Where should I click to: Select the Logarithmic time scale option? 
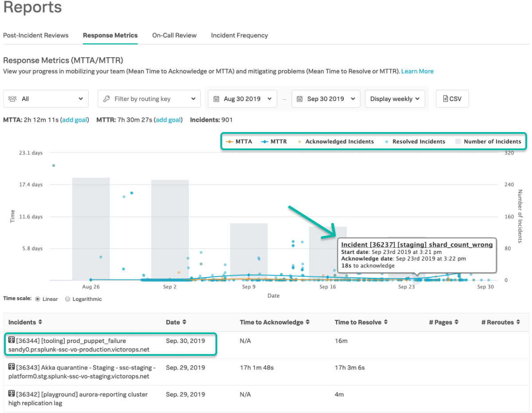point(67,299)
